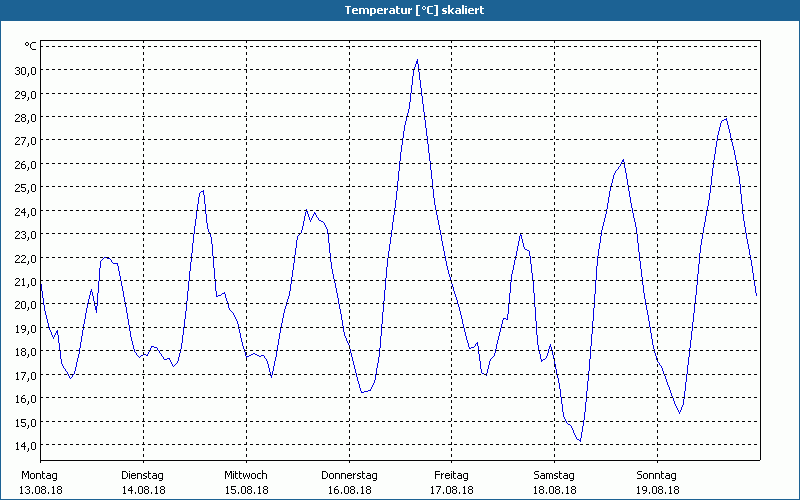800x500 pixels.
Task: Select the Montag day label
Action: [x=40, y=475]
